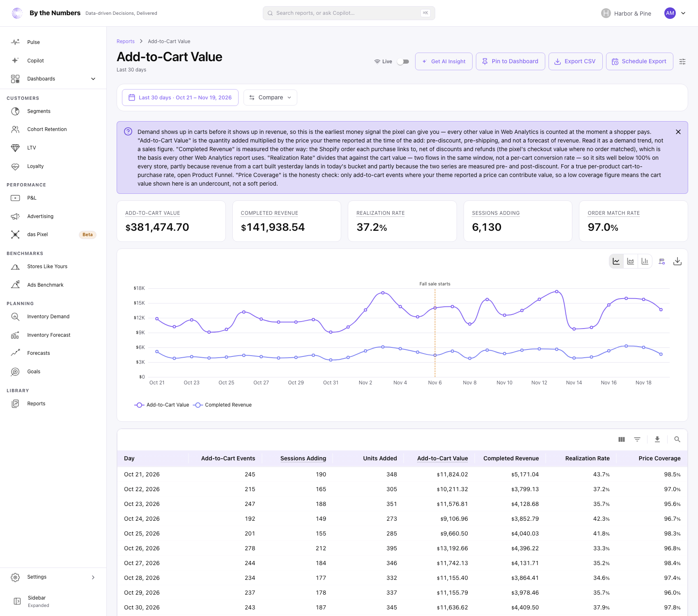698x616 pixels.
Task: Click the Fall sale starts marker
Action: click(x=435, y=284)
